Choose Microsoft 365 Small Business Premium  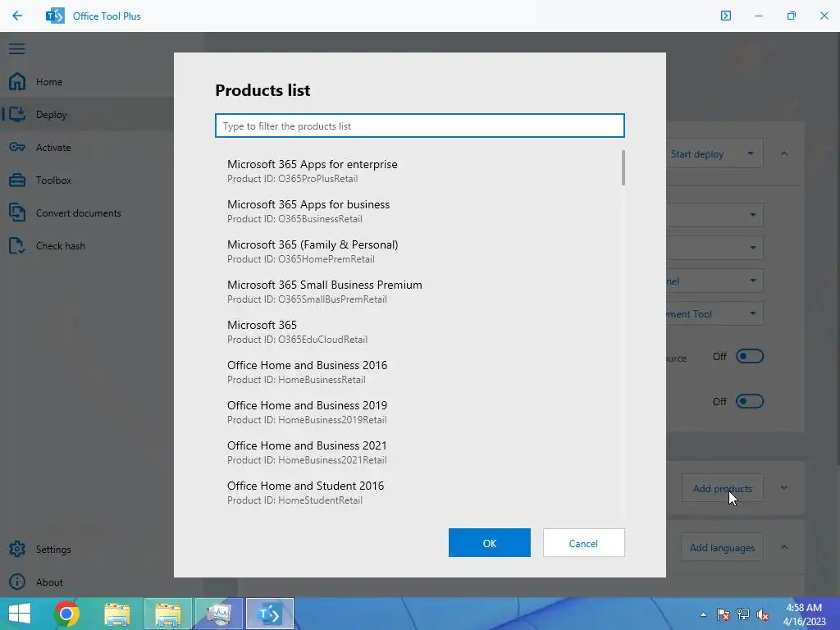tap(419, 291)
